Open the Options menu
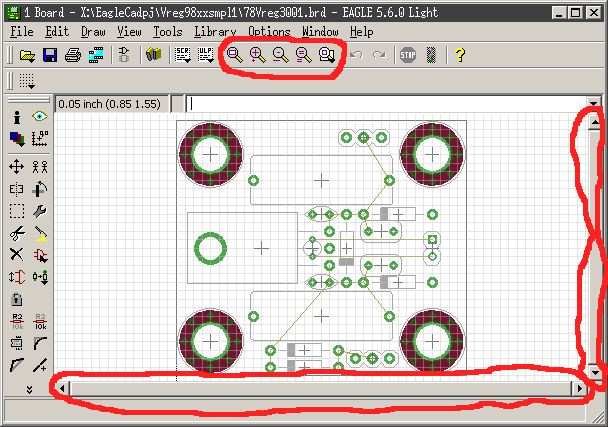 [269, 31]
